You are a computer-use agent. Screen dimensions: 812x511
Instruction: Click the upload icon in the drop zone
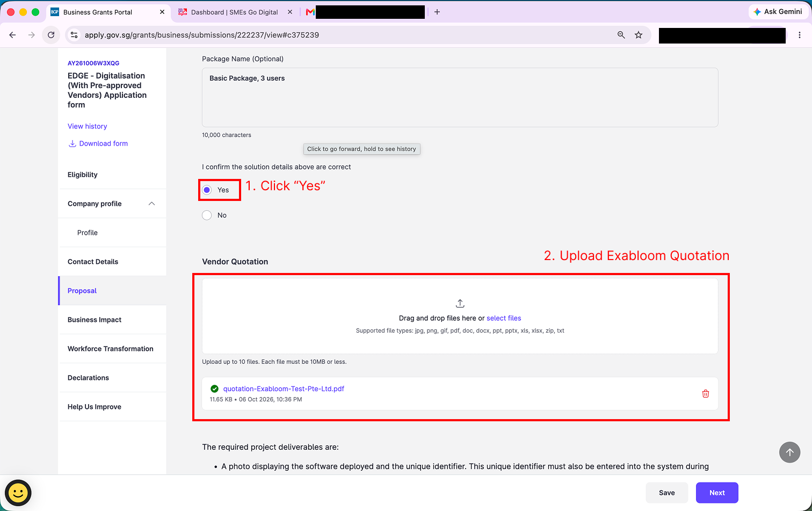click(x=460, y=304)
